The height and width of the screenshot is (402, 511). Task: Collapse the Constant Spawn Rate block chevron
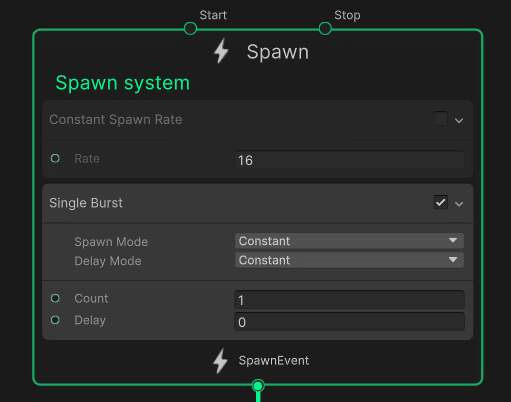click(459, 120)
